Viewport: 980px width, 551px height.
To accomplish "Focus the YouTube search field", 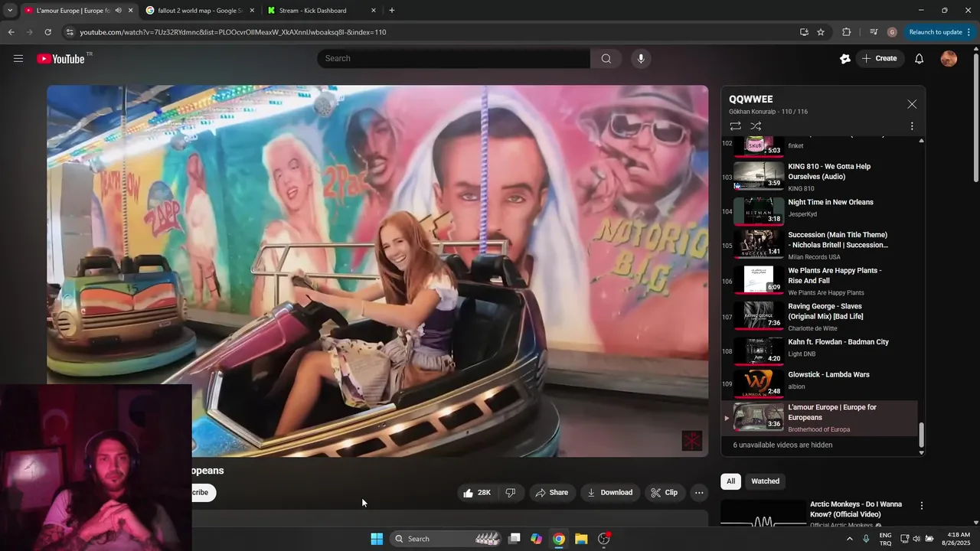I will tap(453, 59).
